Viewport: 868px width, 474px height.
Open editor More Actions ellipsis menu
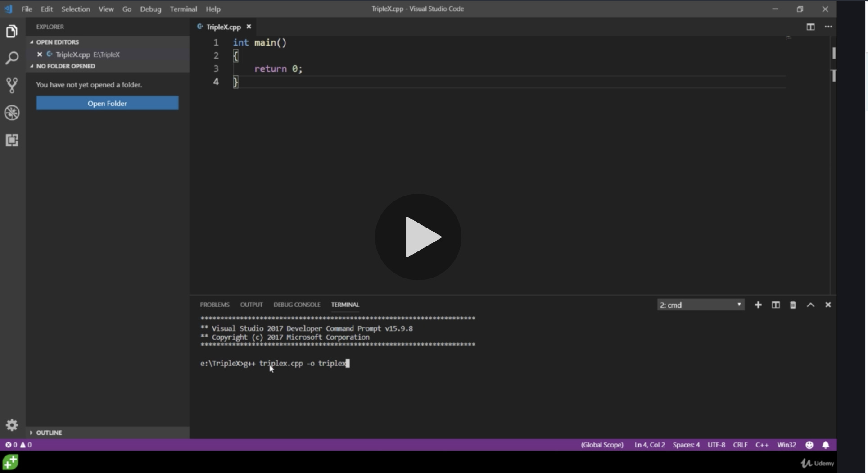pos(828,27)
